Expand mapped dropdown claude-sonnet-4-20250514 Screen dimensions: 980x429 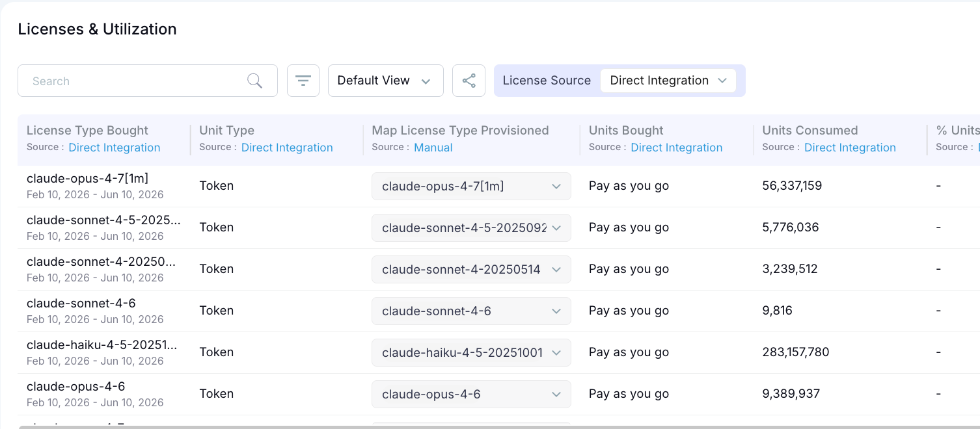point(471,269)
